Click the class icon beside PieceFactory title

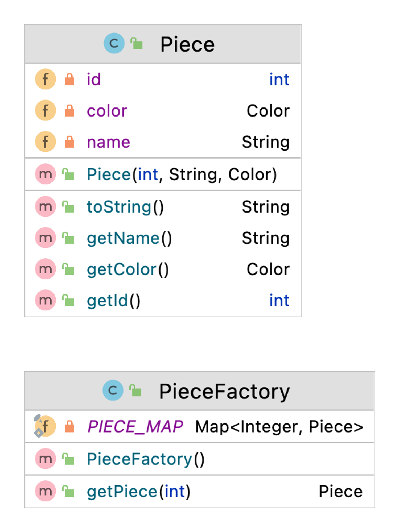pyautogui.click(x=113, y=390)
